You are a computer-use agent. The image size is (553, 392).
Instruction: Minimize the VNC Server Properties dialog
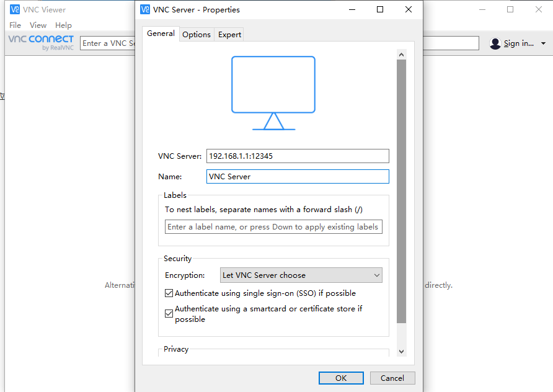[352, 9]
